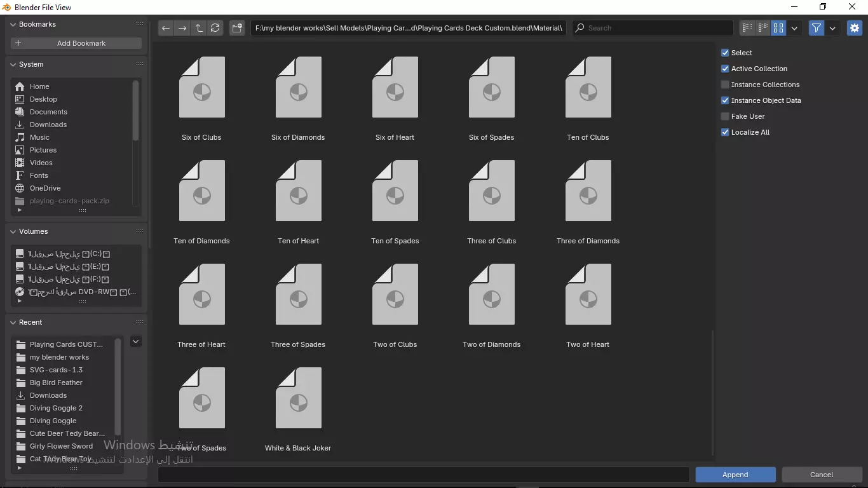This screenshot has width=868, height=488.
Task: Open filter settings dropdown arrow
Action: click(832, 28)
